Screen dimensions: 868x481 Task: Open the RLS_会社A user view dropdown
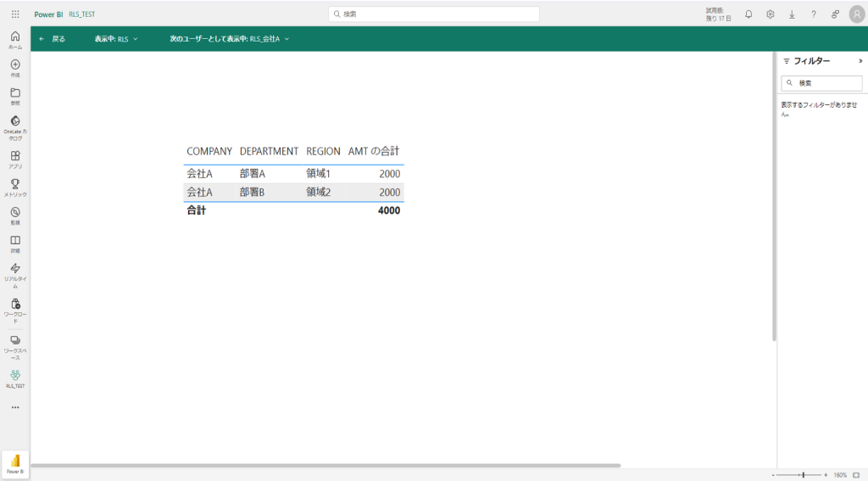pos(230,39)
